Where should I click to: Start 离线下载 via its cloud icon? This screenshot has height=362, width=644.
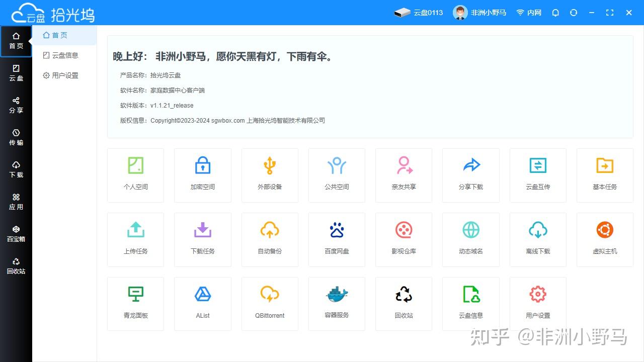click(537, 239)
